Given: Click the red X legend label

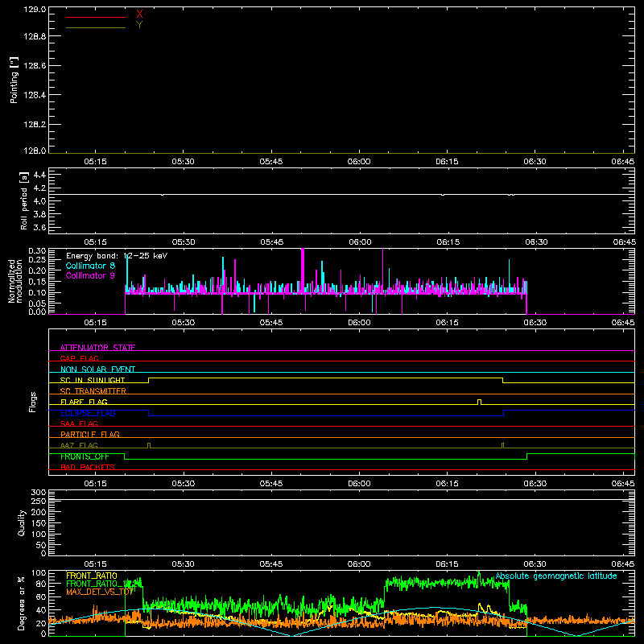Looking at the screenshot, I should [x=139, y=14].
